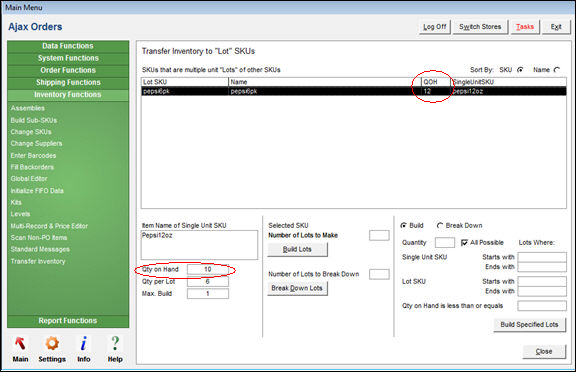Image resolution: width=576 pixels, height=372 pixels.
Task: Open the Enter Barcodes menu item
Action: [33, 156]
